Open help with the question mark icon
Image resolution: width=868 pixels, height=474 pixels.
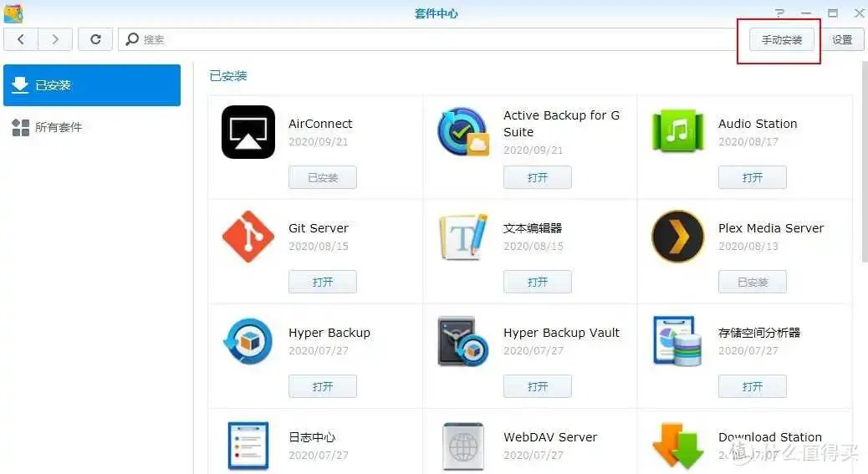click(780, 13)
